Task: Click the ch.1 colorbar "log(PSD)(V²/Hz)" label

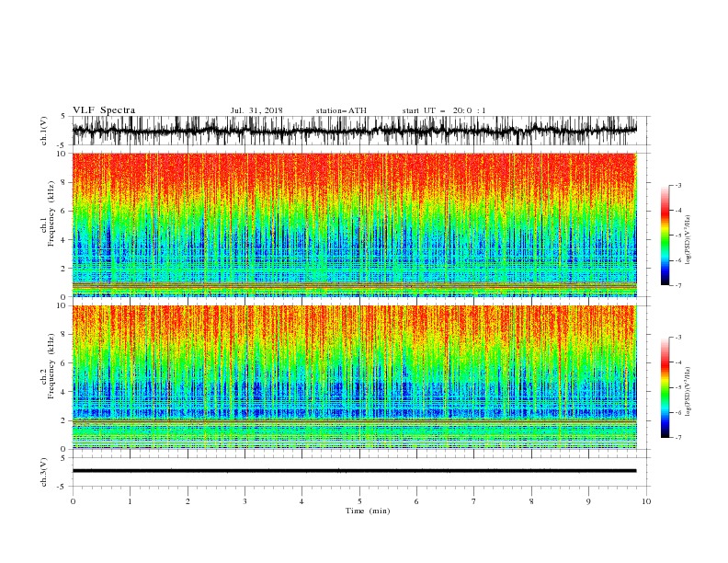Action: point(688,240)
